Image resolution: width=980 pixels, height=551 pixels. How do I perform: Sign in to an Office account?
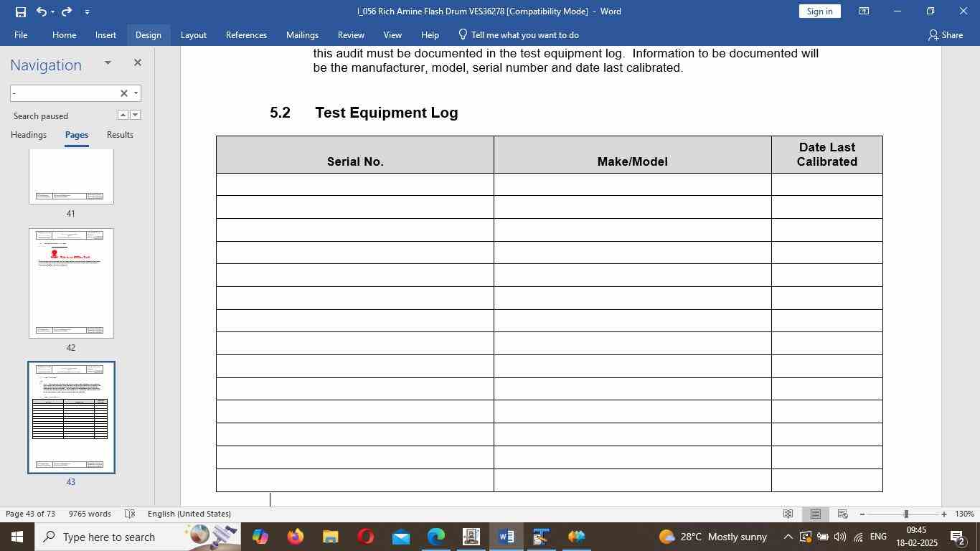pos(819,11)
